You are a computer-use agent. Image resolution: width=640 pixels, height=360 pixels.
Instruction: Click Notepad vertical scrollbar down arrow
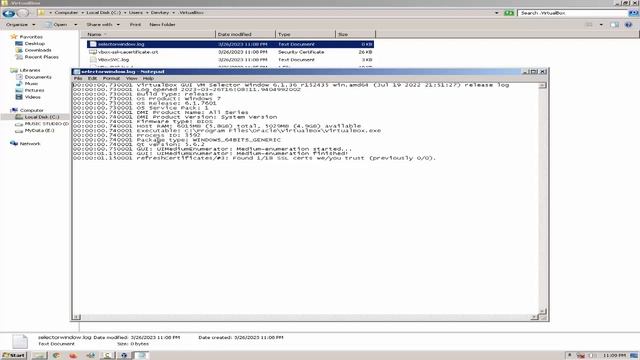pos(542,311)
